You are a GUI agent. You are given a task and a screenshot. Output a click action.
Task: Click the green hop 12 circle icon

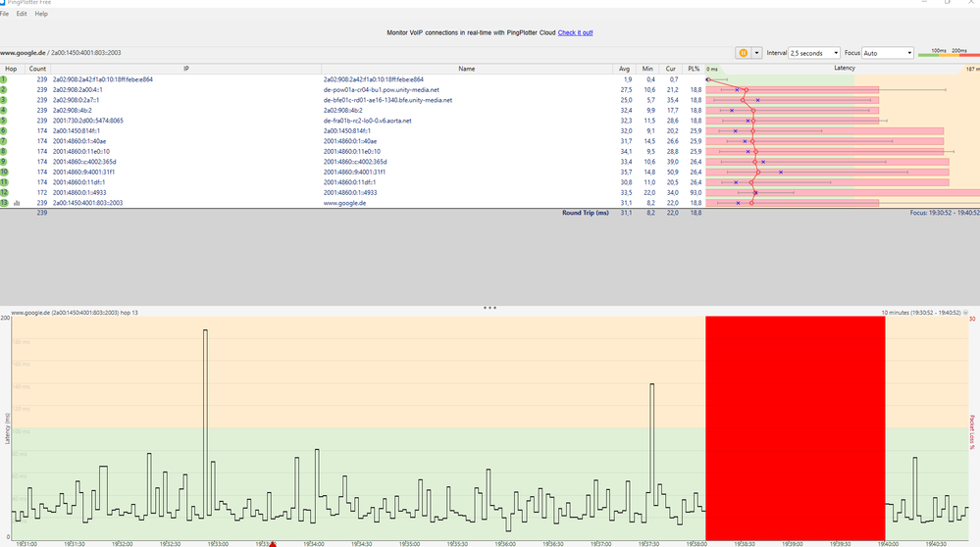click(4, 193)
